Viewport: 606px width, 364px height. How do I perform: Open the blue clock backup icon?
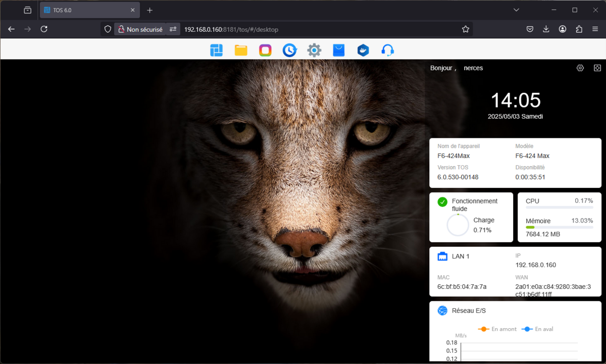coord(289,50)
